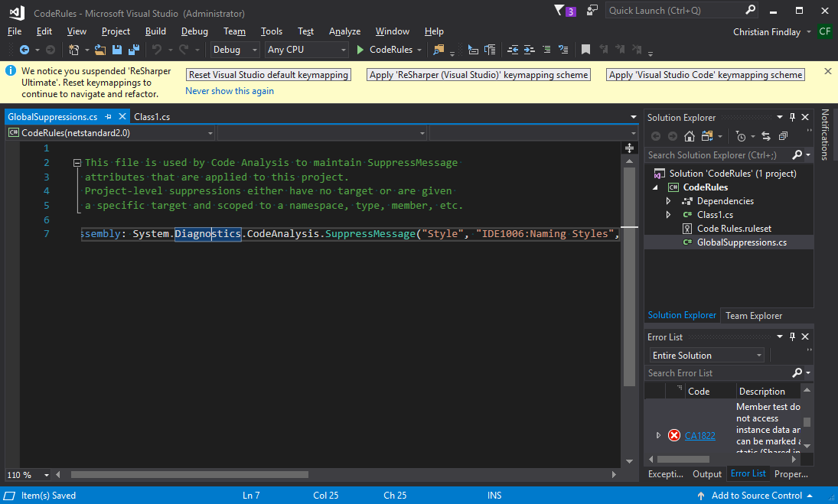
Task: Switch views in Solution Explorer toolbar
Action: click(x=707, y=137)
